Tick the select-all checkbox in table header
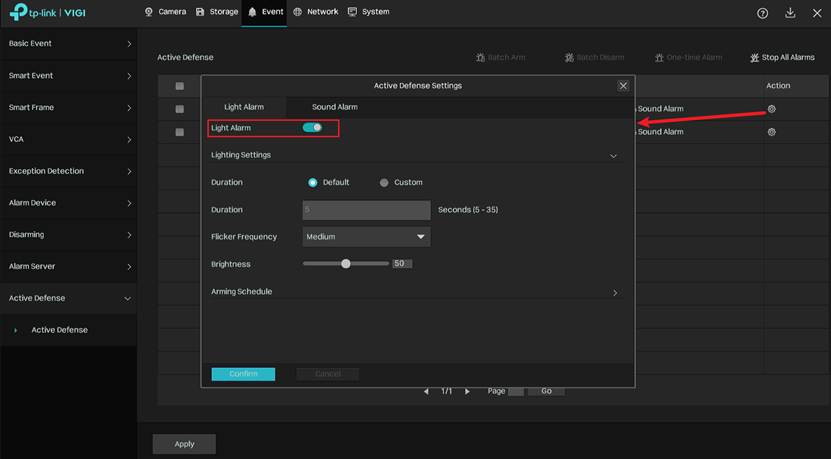This screenshot has height=459, width=831. pyautogui.click(x=180, y=86)
